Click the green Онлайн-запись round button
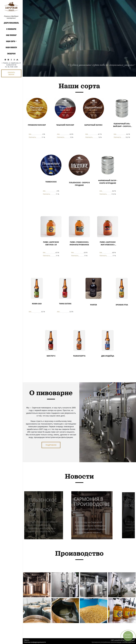The image size is (136, 644). click(x=128, y=636)
